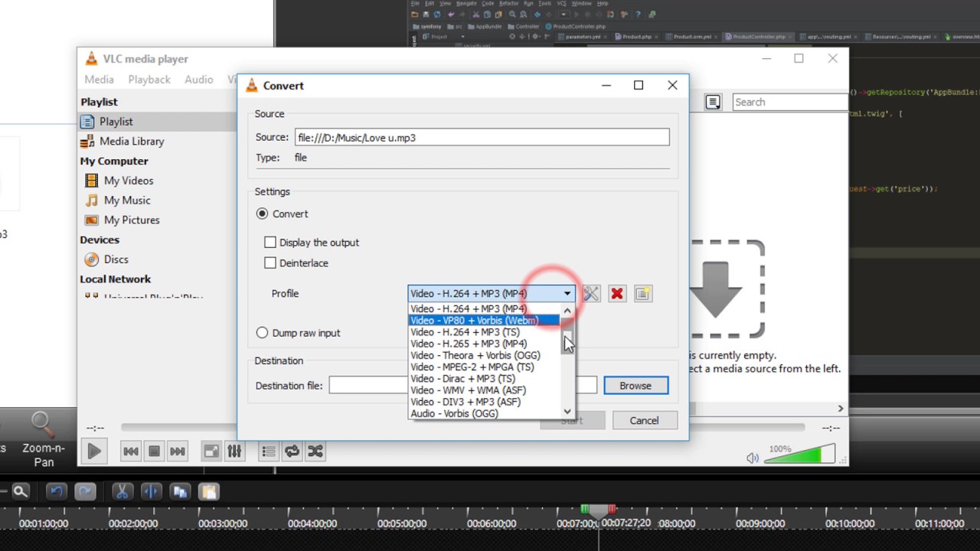Choose Video - WMV + WMA (ASF) profile
This screenshot has height=551, width=980.
tap(485, 390)
